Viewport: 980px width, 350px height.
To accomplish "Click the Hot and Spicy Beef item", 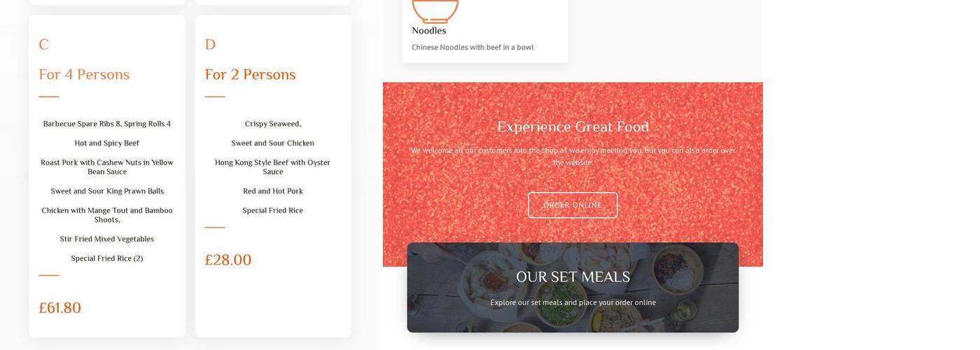I will coord(107,143).
